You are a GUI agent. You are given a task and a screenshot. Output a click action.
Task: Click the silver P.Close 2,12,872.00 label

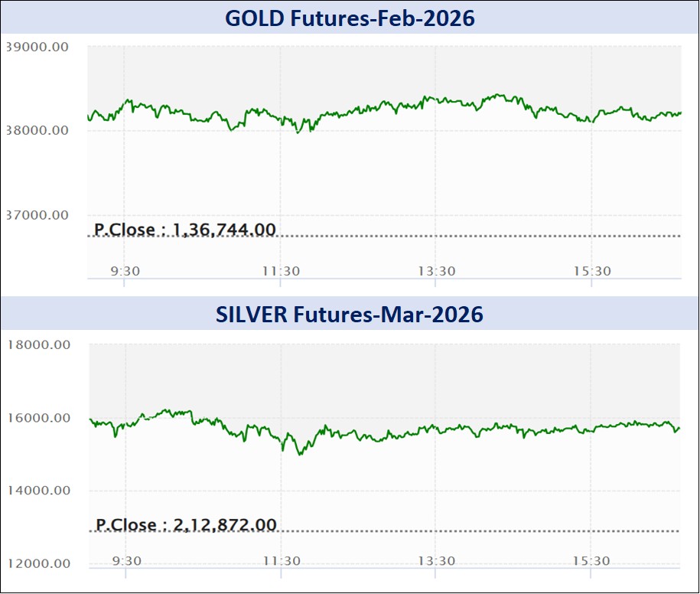tap(185, 524)
